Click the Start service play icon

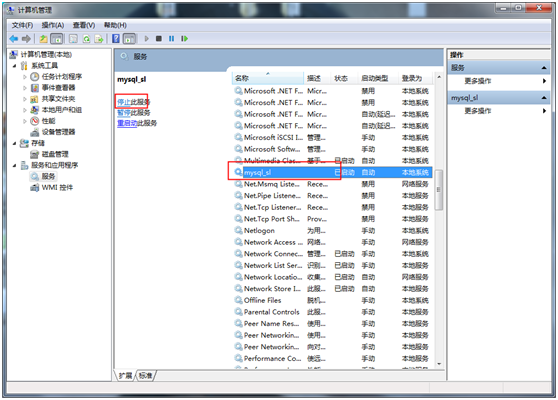(146, 39)
